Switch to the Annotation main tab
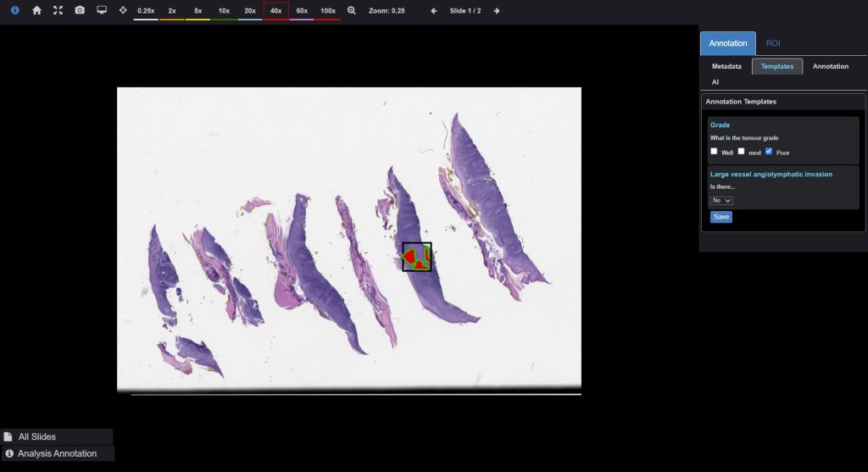Image resolution: width=868 pixels, height=472 pixels. [728, 43]
